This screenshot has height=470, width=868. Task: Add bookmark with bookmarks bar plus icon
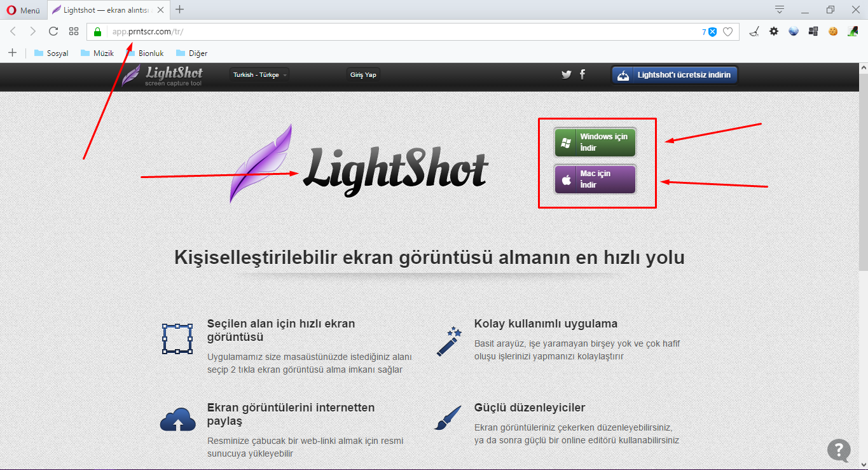point(12,53)
